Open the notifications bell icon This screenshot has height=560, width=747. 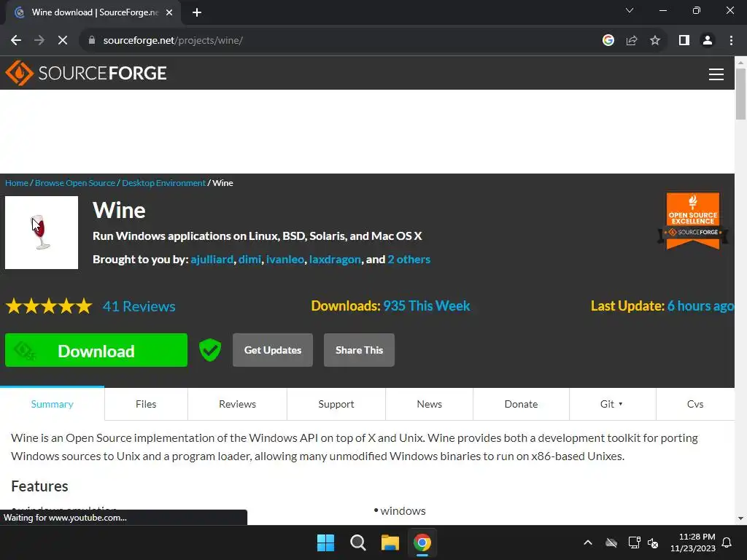(x=727, y=542)
